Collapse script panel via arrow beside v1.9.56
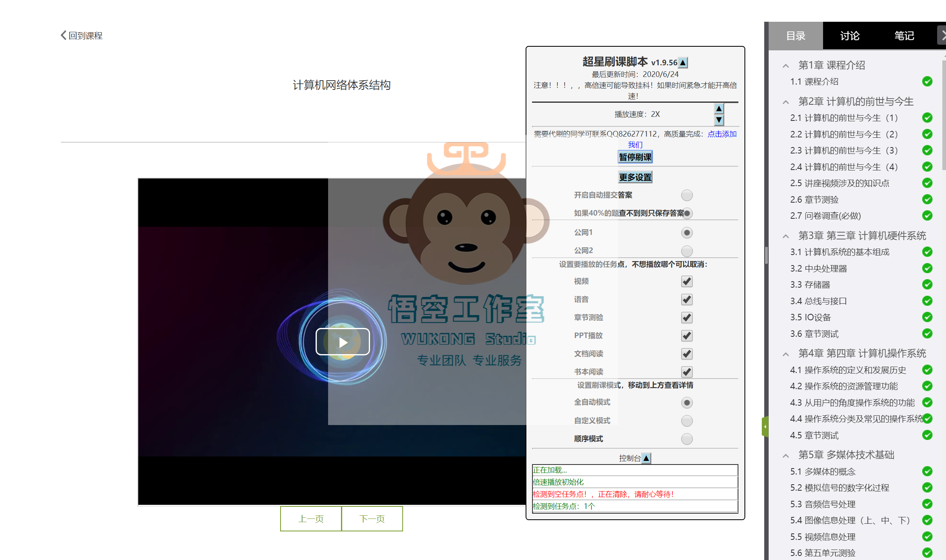The height and width of the screenshot is (560, 946). click(x=683, y=63)
